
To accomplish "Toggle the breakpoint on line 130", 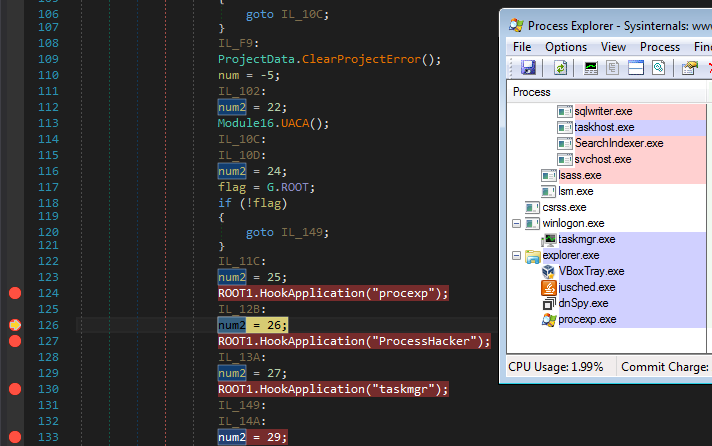I will coord(15,389).
